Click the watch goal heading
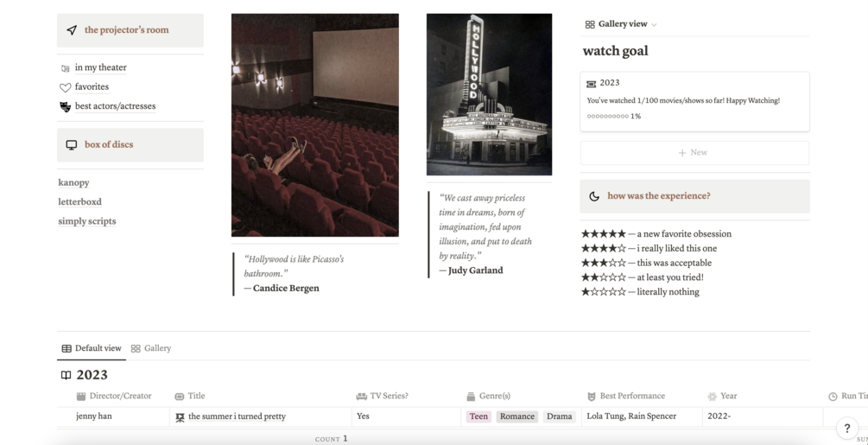 point(616,52)
